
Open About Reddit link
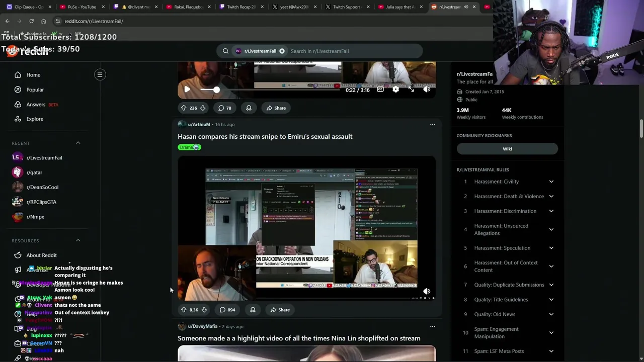tap(41, 255)
